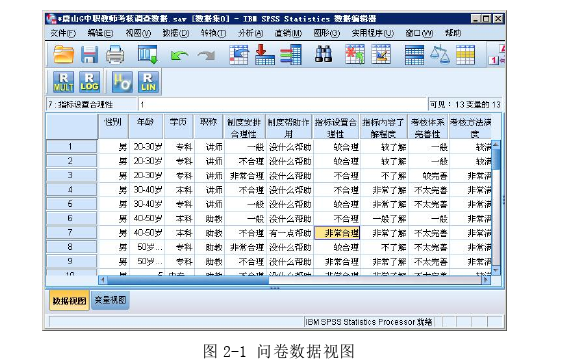Click the vertical scrollbar down arrow
564x361 pixels.
pos(496,270)
